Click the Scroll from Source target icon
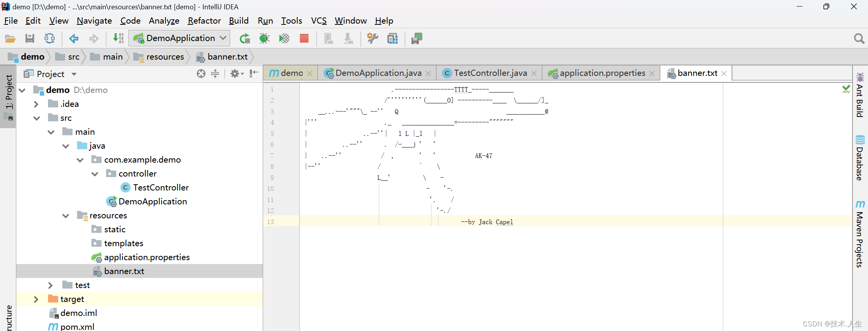 201,74
